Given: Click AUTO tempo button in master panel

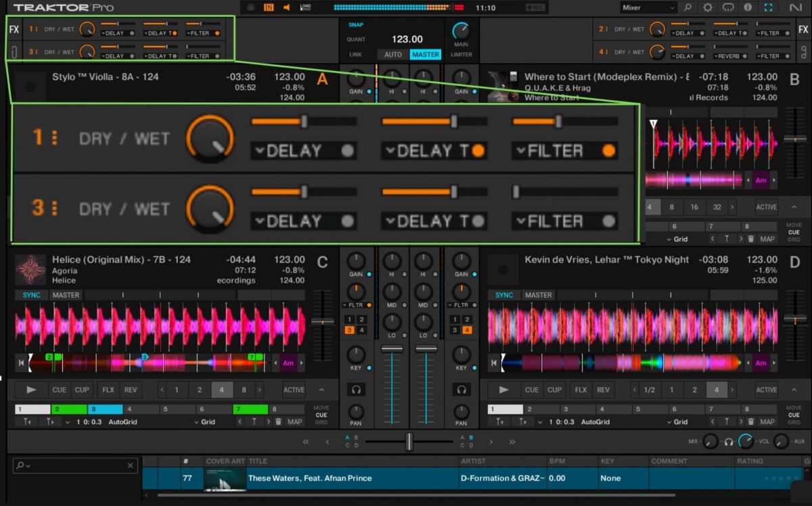Looking at the screenshot, I should coord(392,54).
